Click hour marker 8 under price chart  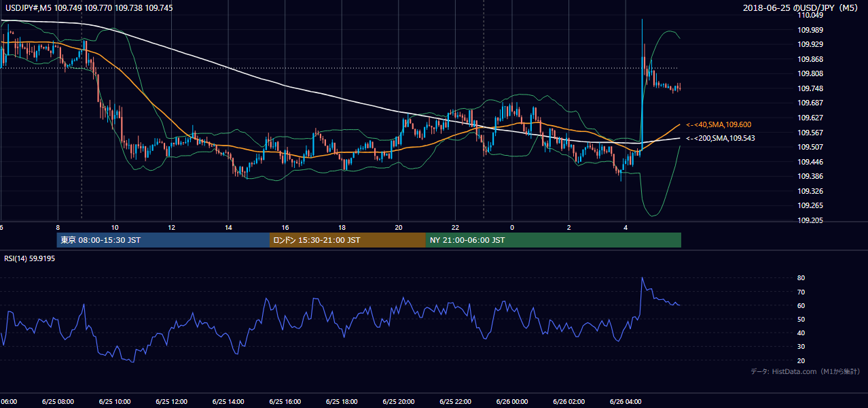[58, 227]
